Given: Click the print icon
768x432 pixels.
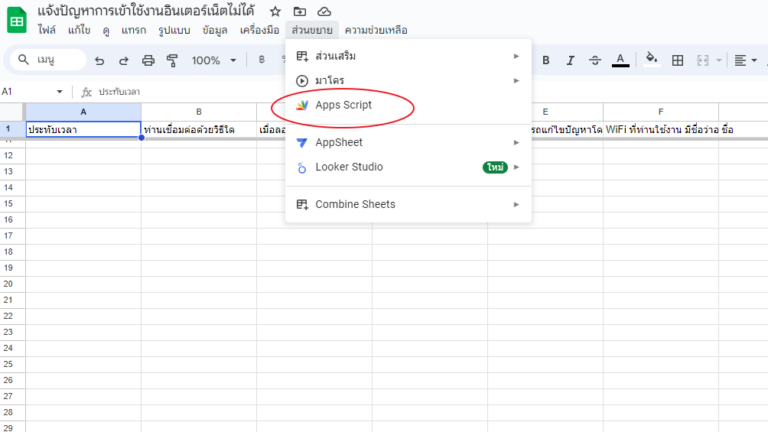Looking at the screenshot, I should [149, 61].
